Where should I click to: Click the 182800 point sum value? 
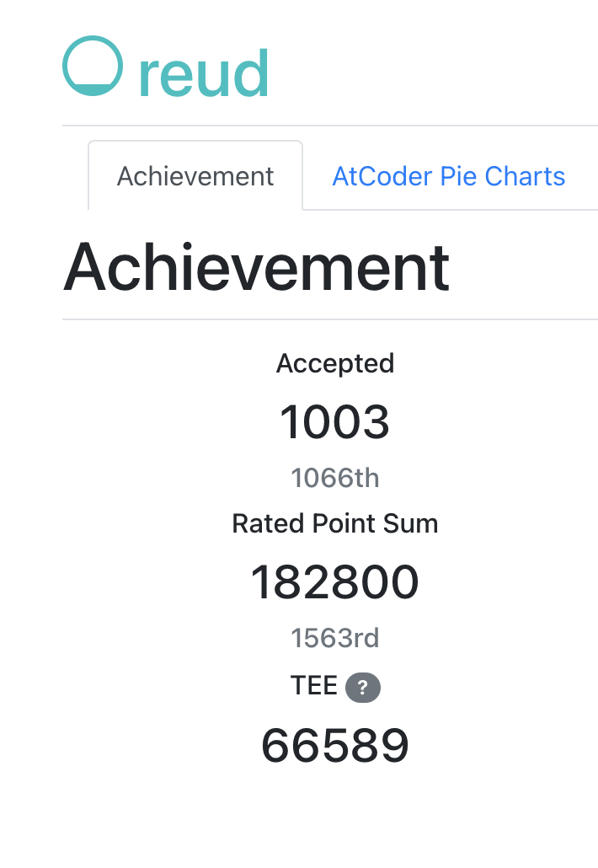click(335, 581)
